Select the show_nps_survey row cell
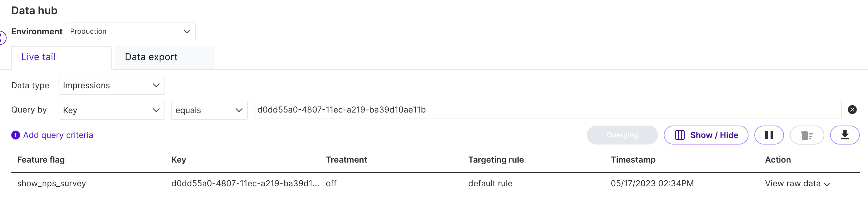The height and width of the screenshot is (199, 868). point(51,184)
